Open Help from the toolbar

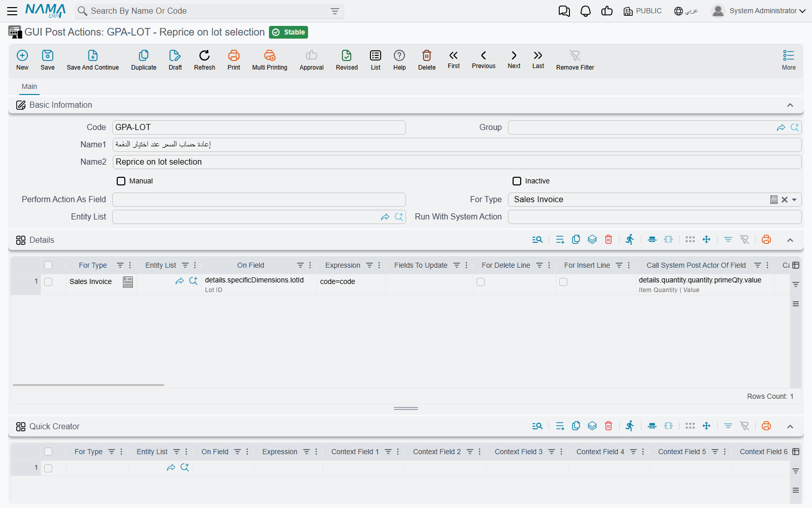[x=399, y=59]
